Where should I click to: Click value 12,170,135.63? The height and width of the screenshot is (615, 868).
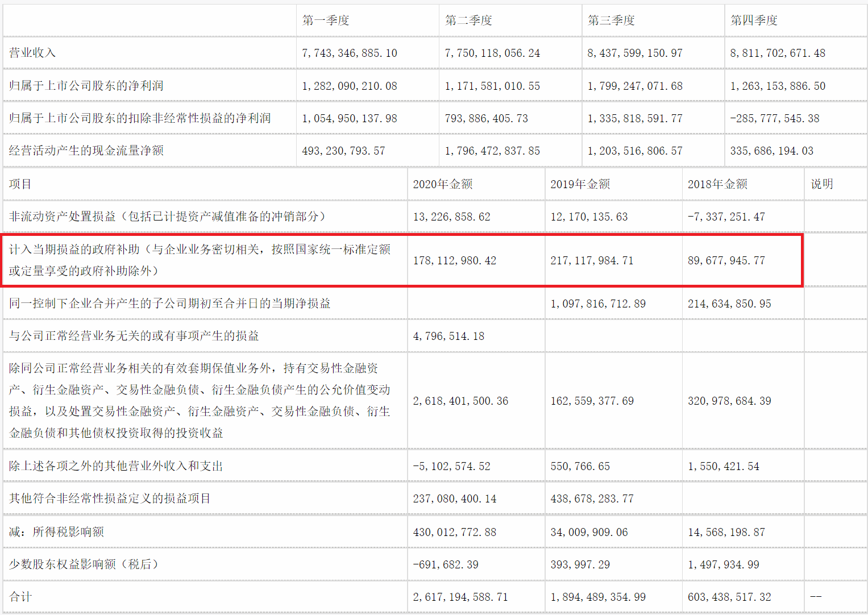[x=589, y=217]
